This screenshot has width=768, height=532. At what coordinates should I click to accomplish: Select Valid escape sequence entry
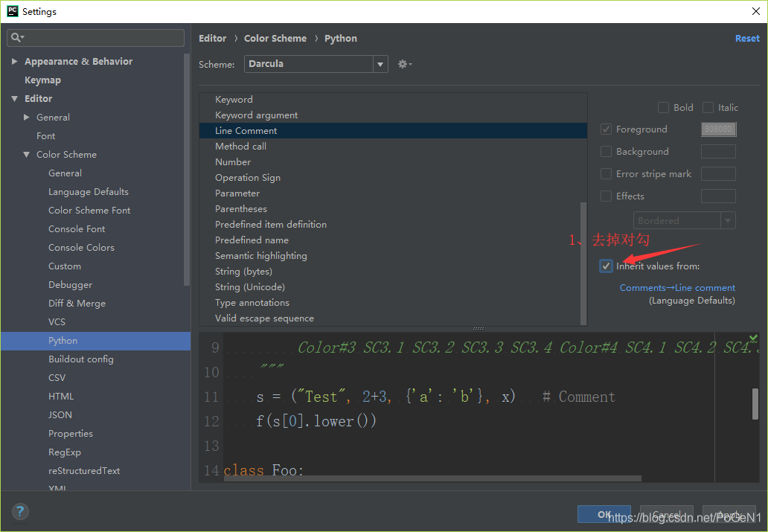pos(264,318)
